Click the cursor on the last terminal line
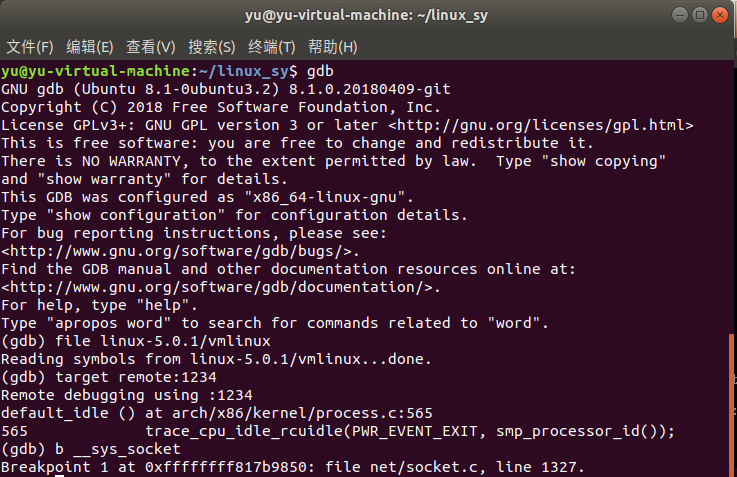This screenshot has height=477, width=737. click(61, 473)
